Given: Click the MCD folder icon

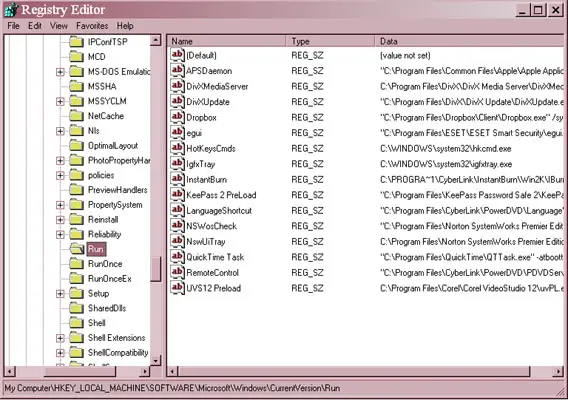Looking at the screenshot, I should [76, 57].
